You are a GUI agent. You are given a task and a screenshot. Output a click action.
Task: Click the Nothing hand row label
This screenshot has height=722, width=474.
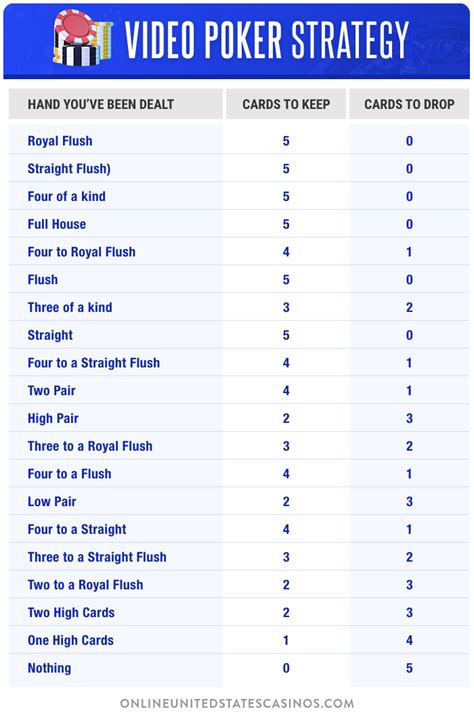click(x=49, y=668)
